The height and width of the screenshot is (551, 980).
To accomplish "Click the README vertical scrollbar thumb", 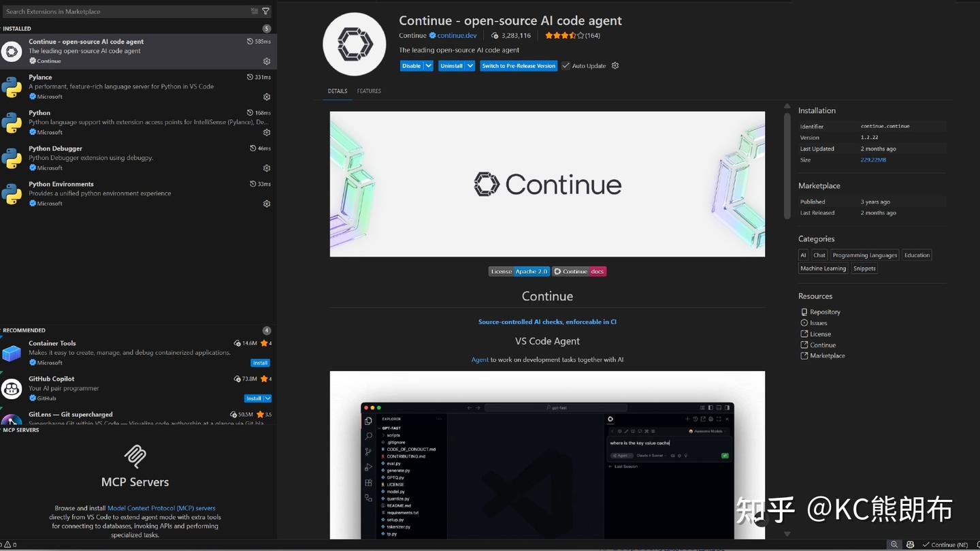I will click(x=787, y=166).
